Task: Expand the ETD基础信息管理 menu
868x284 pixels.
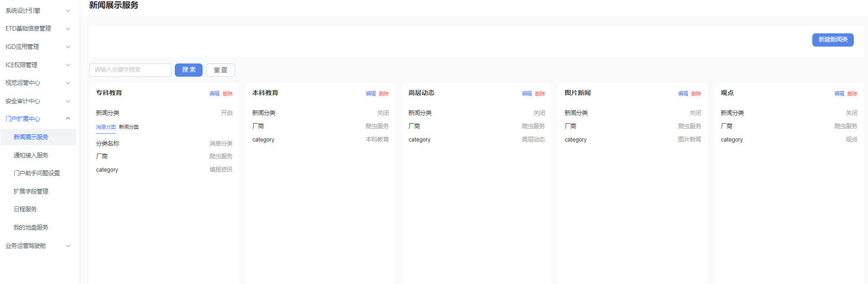Action: [38, 28]
